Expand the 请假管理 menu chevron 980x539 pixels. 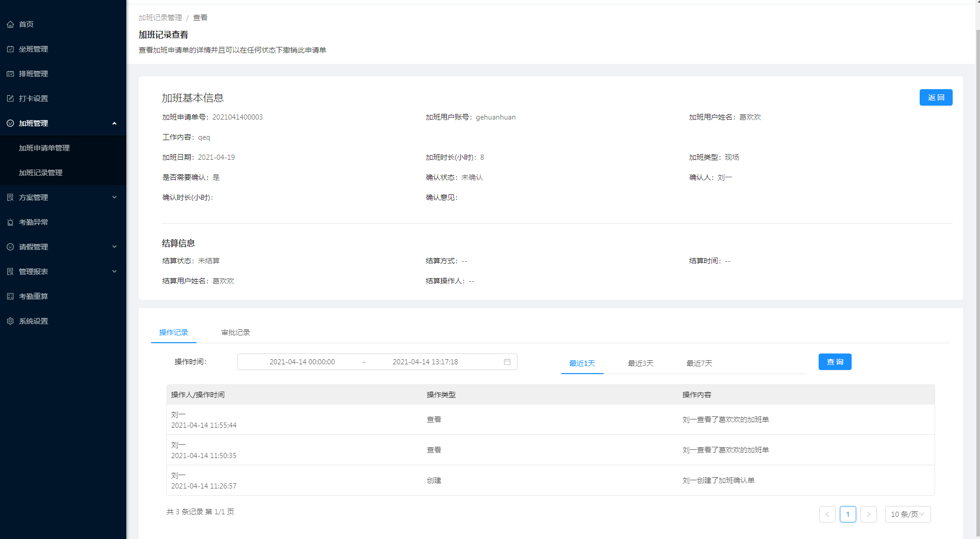point(114,247)
